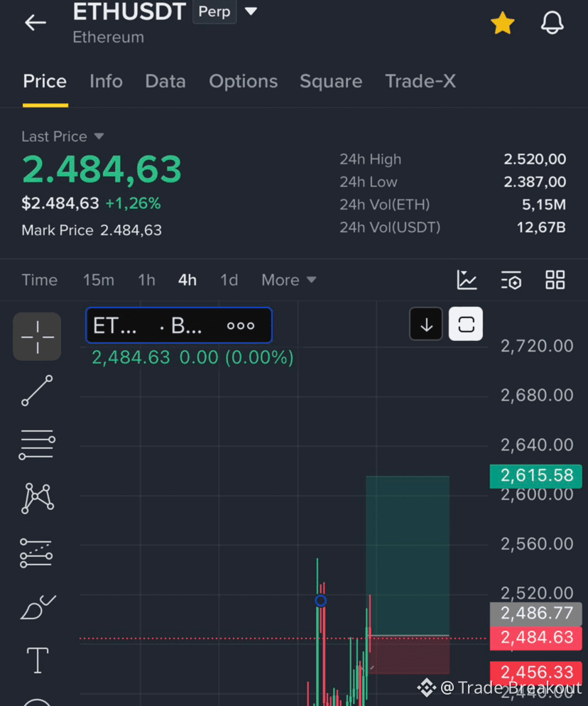Select the XABCD pattern tool
The height and width of the screenshot is (706, 588).
(x=38, y=499)
